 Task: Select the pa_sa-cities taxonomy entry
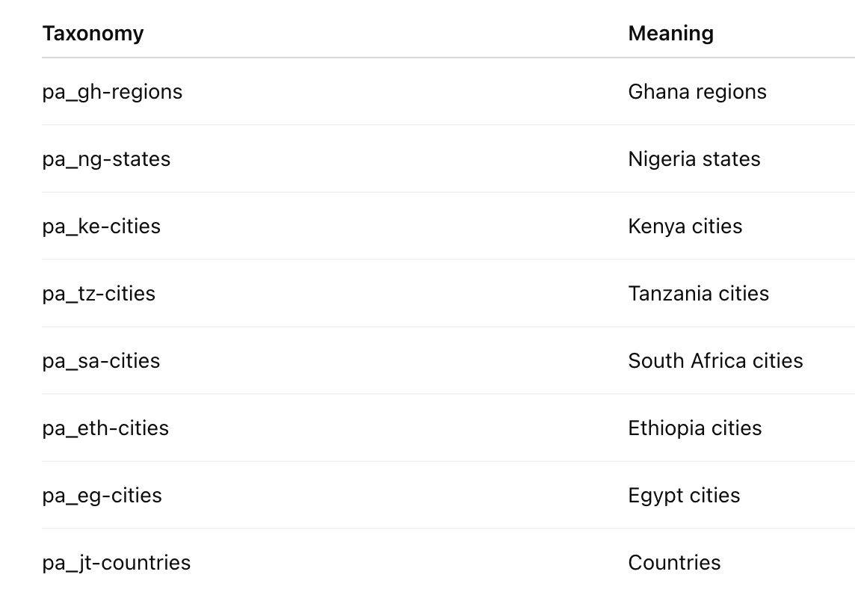click(101, 361)
